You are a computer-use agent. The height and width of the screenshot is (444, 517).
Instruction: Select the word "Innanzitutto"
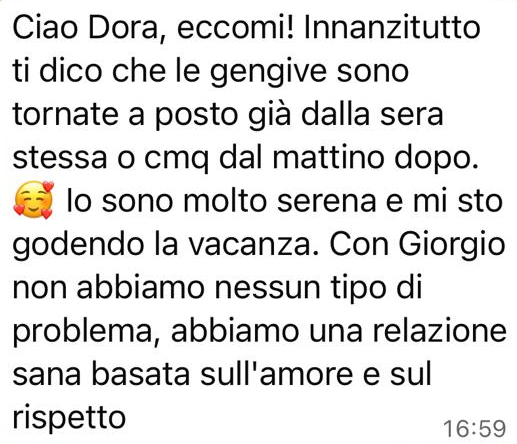[x=392, y=28]
